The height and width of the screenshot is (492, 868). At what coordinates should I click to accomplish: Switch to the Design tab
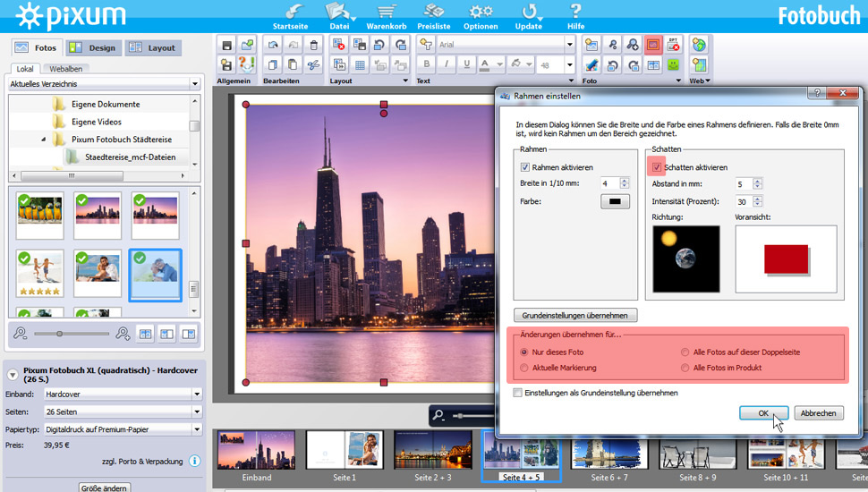(x=92, y=47)
